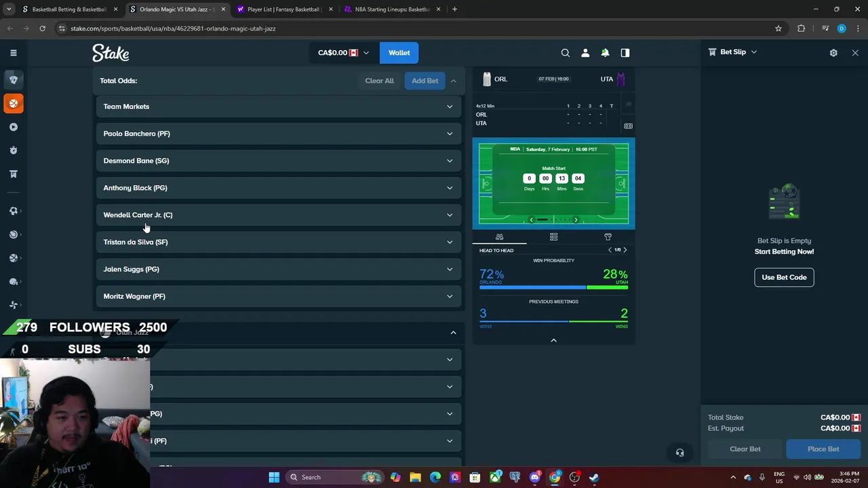Select the grey Basketball icon beside the Football helmet
868x488 pixels.
[13, 258]
